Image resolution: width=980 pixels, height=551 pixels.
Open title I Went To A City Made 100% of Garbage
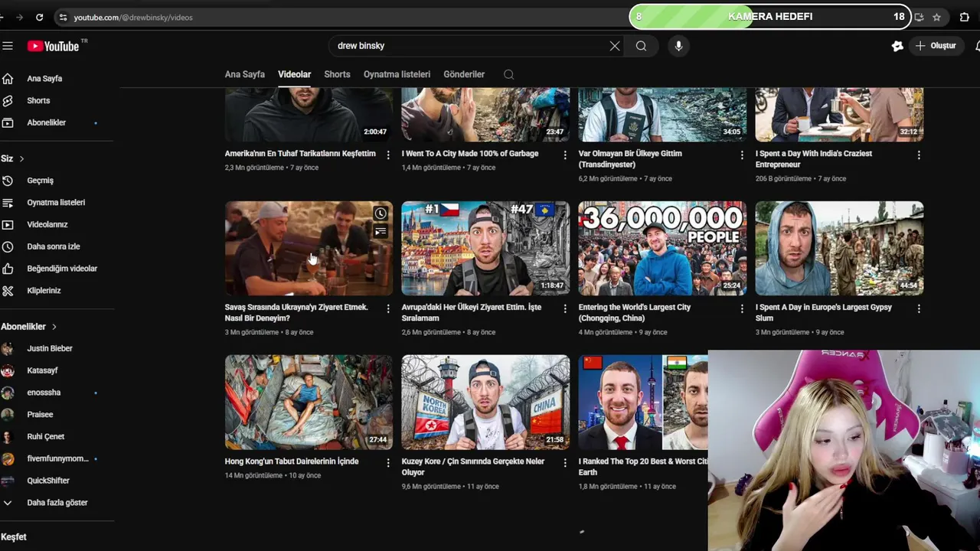pyautogui.click(x=470, y=154)
